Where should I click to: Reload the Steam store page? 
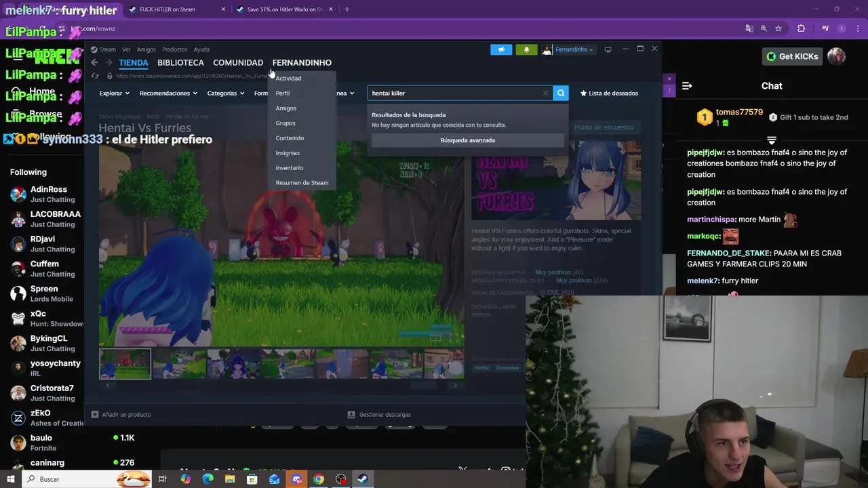[95, 76]
